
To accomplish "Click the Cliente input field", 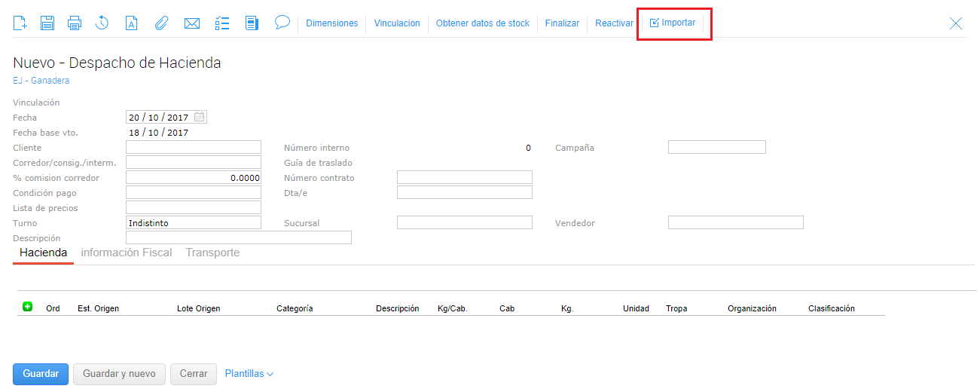I will [193, 148].
